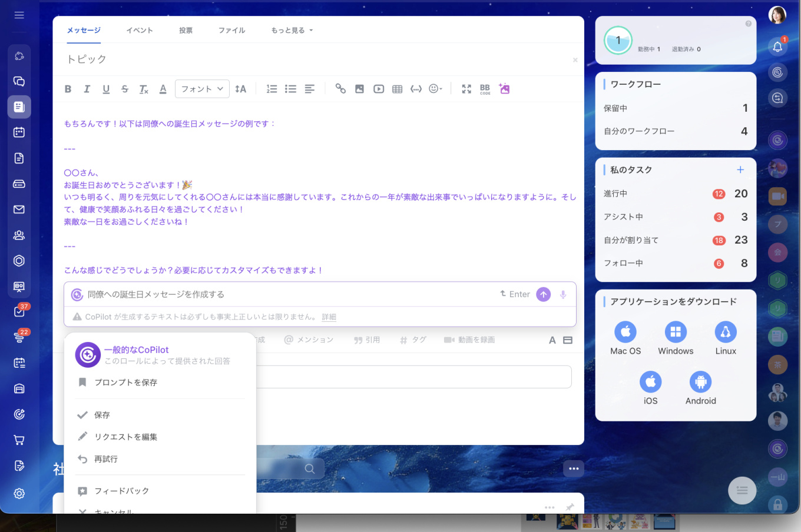The image size is (801, 532).
Task: Toggle bold formatting
Action: (68, 89)
